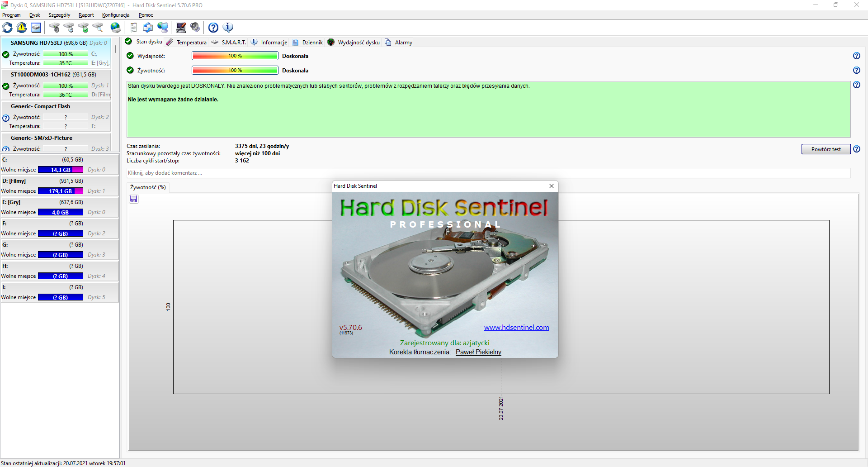
Task: Open the configuration monitor-with-screwdriver icon
Action: (x=181, y=28)
